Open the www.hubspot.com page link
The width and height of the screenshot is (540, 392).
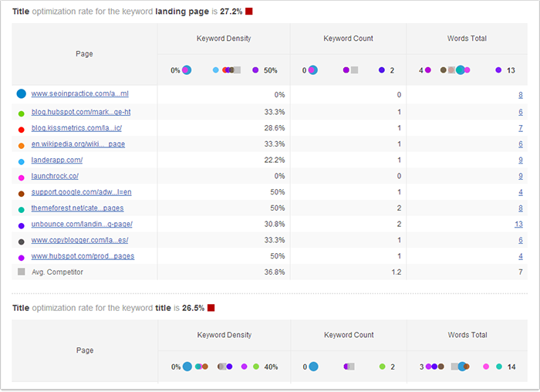83,256
